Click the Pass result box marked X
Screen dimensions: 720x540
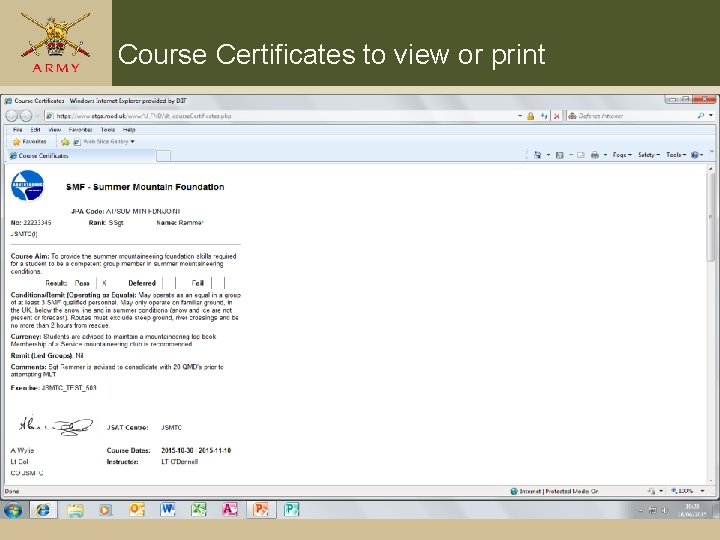105,283
